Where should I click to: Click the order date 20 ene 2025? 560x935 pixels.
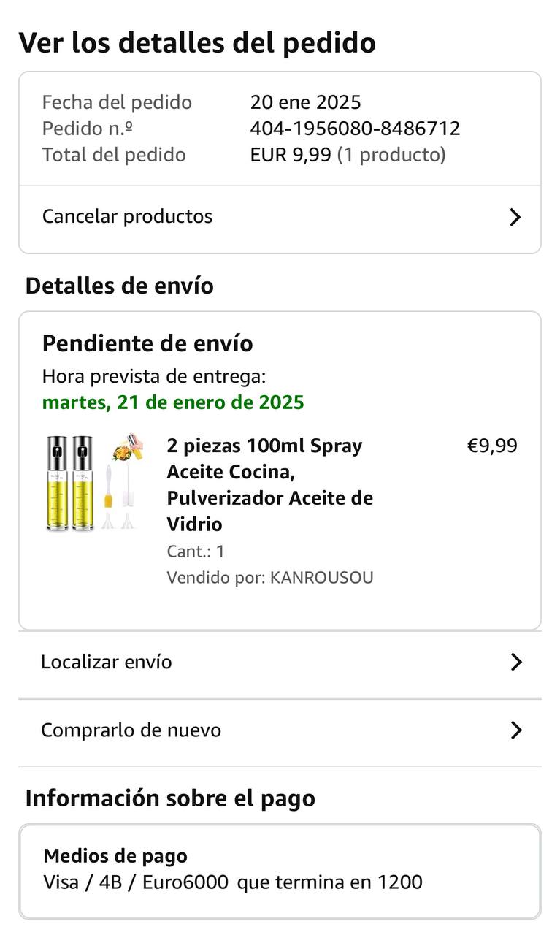coord(305,102)
